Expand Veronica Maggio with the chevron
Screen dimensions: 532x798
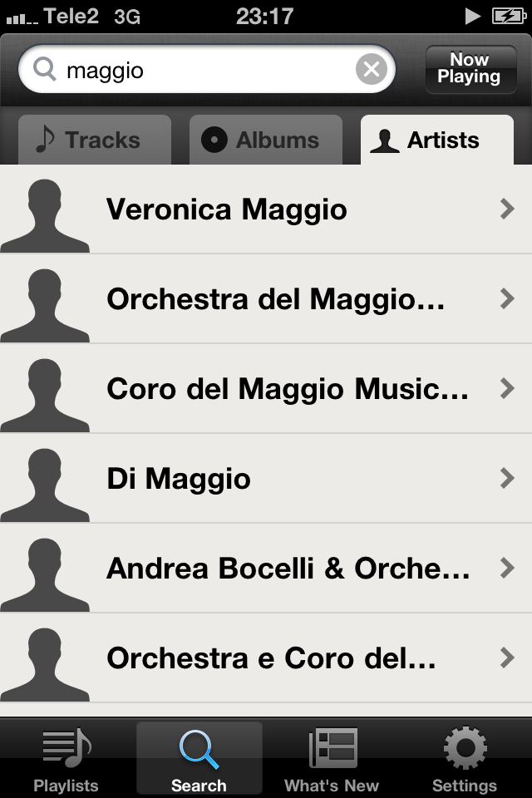click(507, 209)
